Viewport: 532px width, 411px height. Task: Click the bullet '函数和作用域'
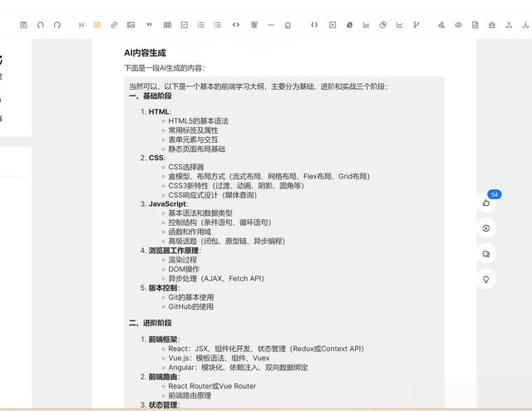(190, 232)
